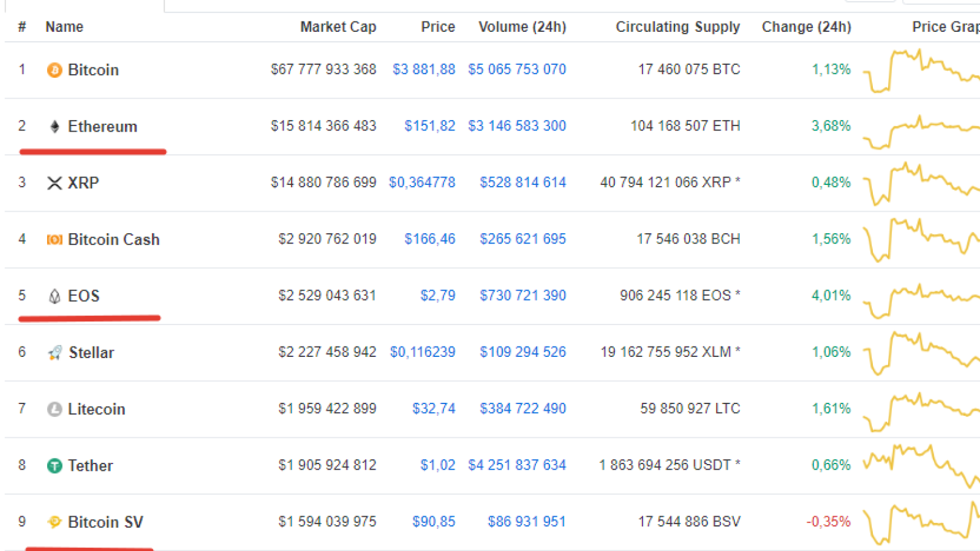Sort by Change (24h) column header
Image resolution: width=980 pixels, height=551 pixels.
click(x=807, y=27)
